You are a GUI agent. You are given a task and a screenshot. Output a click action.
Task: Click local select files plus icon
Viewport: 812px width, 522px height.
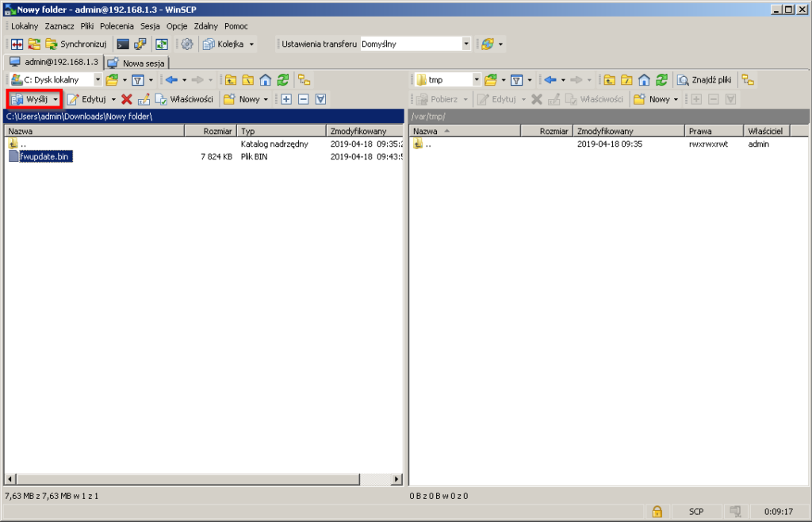pos(286,99)
